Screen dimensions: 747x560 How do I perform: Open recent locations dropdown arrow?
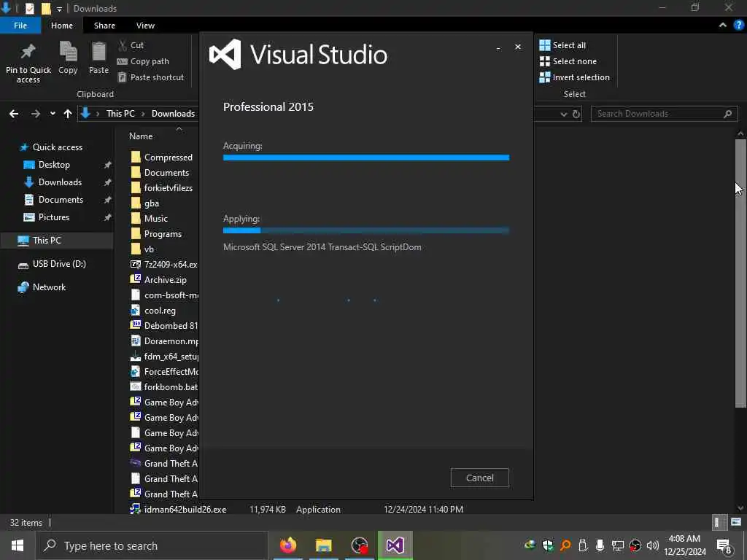pos(53,114)
